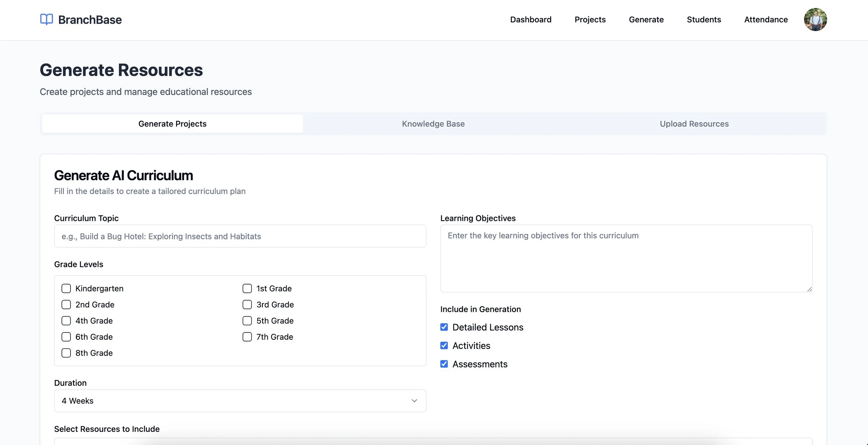Uncheck Detailed Lessons option
The image size is (868, 445).
point(444,327)
